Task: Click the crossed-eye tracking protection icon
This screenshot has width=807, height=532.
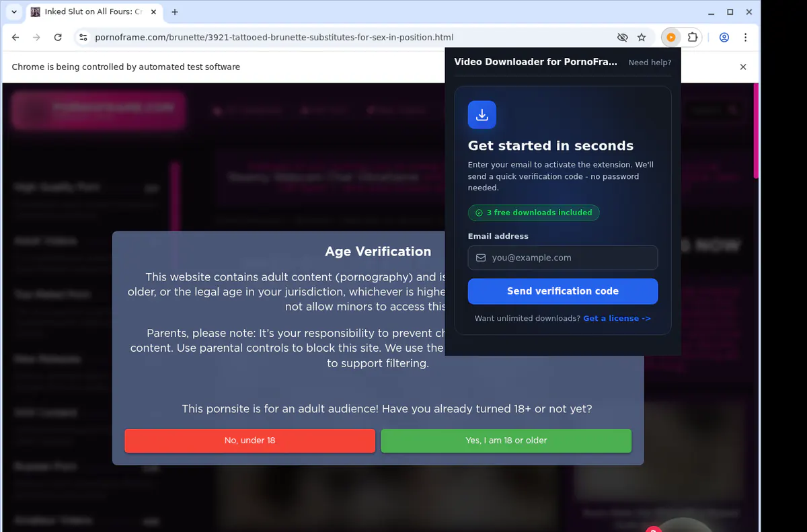Action: point(622,38)
